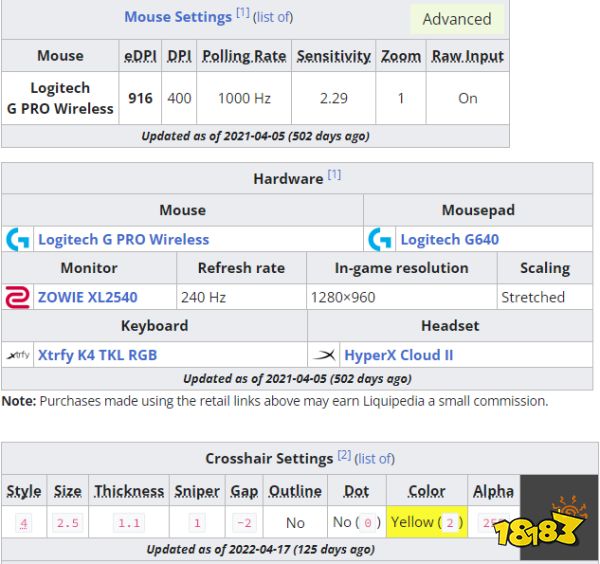Open the mouse settings 'list of' link
Image resolution: width=600 pixels, height=564 pixels.
coord(273,17)
